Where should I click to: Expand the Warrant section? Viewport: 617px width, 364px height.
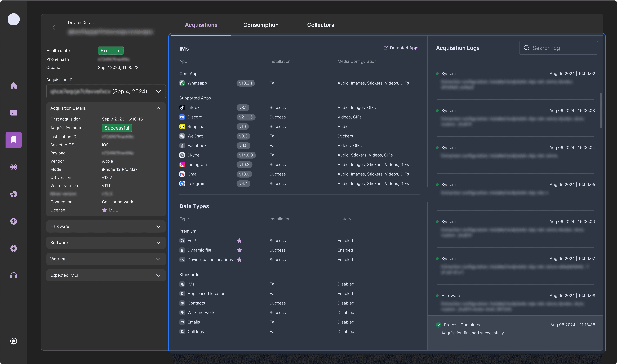point(106,259)
